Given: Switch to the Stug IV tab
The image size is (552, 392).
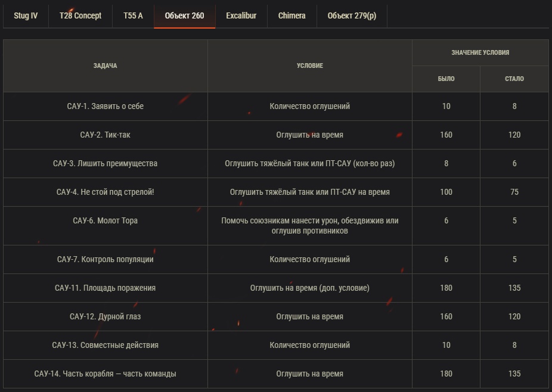Looking at the screenshot, I should point(26,16).
